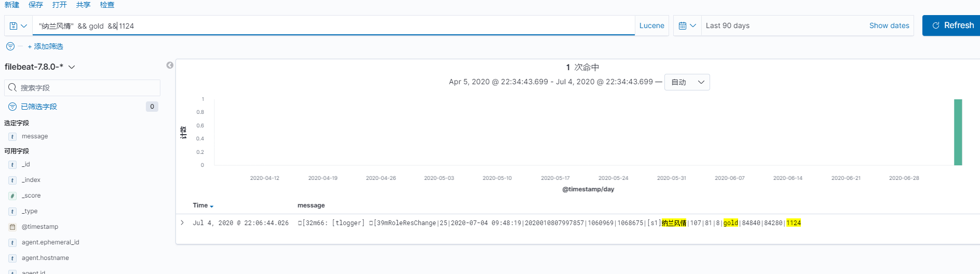980x274 pixels.
Task: Click the green histogram bar
Action: [x=958, y=132]
